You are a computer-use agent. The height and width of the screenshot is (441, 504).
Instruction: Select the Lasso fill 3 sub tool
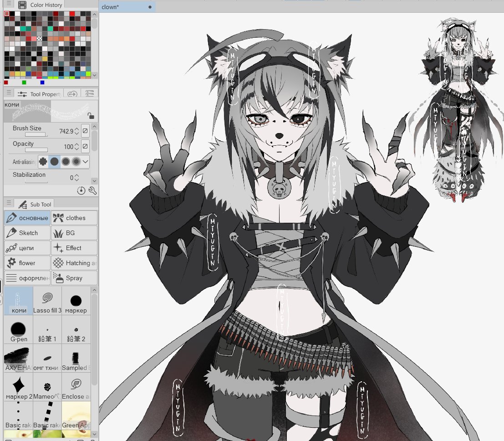coord(47,301)
